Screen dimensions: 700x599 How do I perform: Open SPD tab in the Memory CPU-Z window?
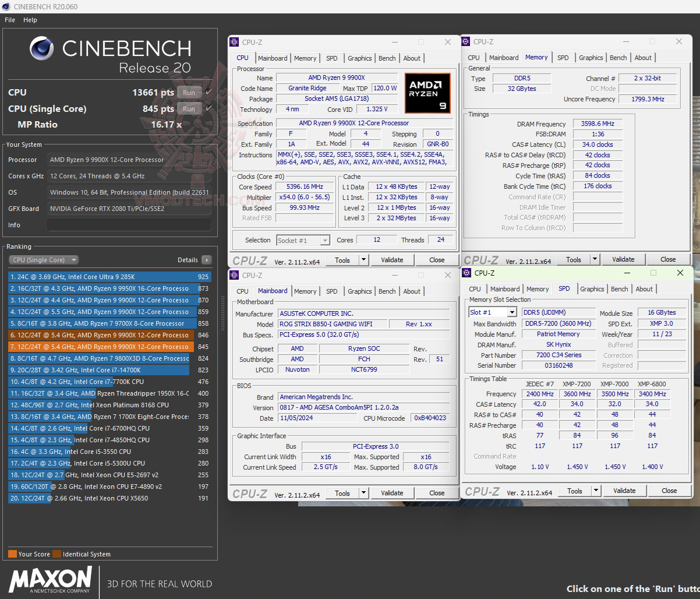point(563,58)
